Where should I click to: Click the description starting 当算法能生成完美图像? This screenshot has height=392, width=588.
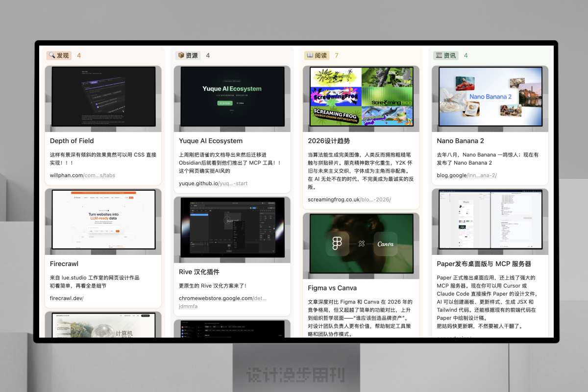[361, 171]
